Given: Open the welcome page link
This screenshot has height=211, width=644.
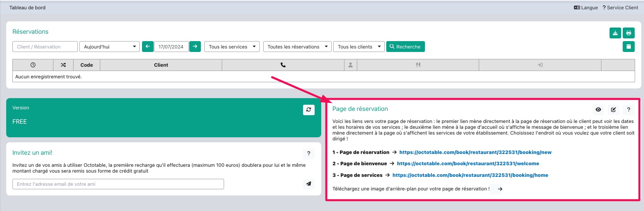Looking at the screenshot, I should [x=468, y=163].
